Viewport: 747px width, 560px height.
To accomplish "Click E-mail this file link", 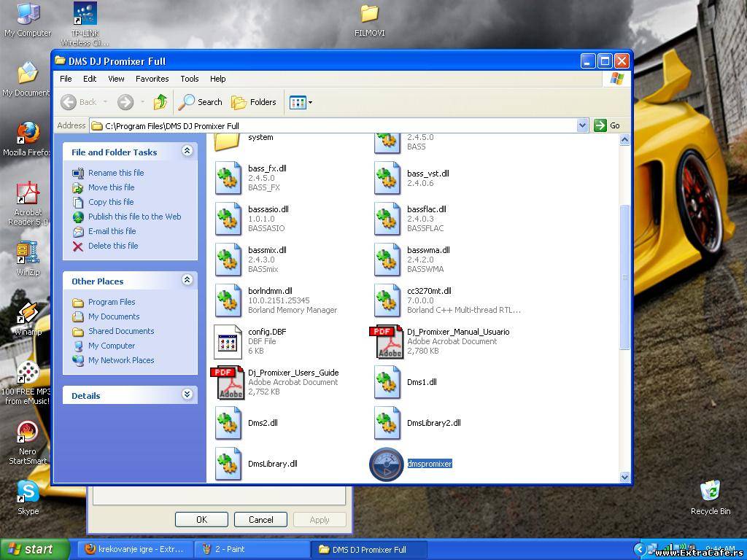I will [112, 231].
